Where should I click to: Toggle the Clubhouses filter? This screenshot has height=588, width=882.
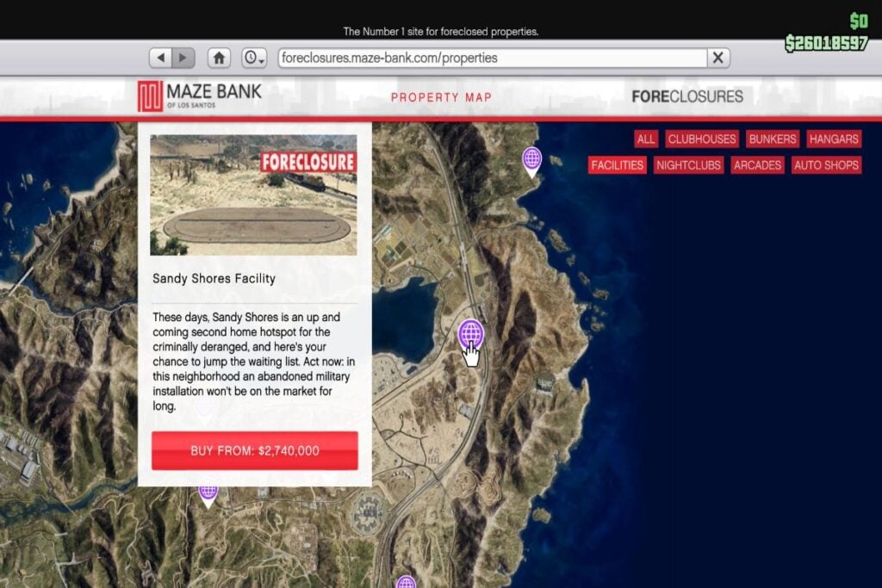702,139
